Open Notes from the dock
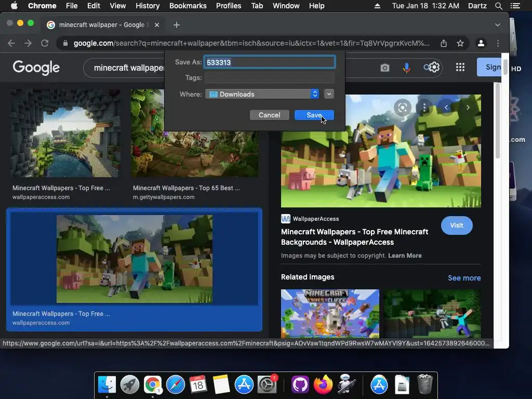532x399 pixels. click(221, 385)
